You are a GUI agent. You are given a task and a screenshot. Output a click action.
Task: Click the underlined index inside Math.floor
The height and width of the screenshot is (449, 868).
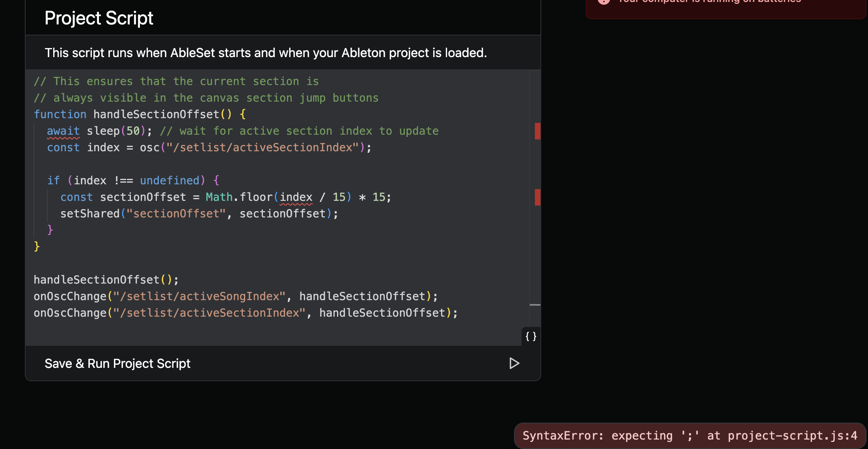296,197
